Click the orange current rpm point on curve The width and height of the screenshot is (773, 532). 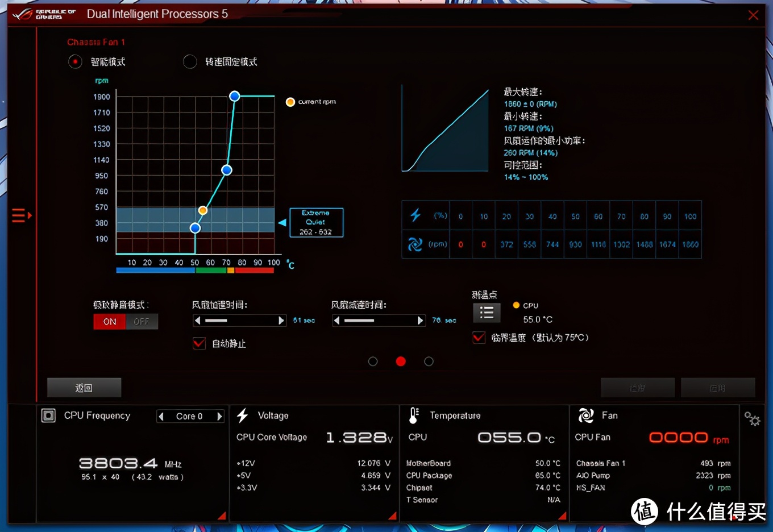pos(203,210)
